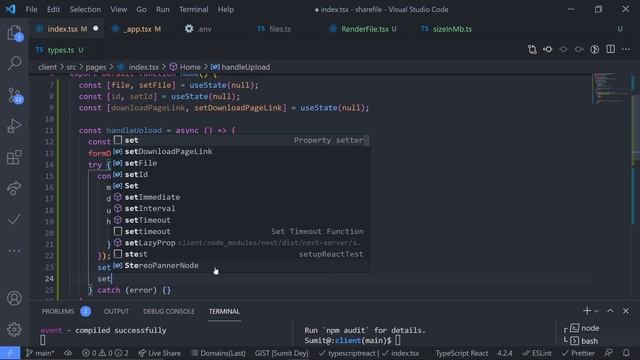Click the minimap code overview
This screenshot has height=360, width=640.
(x=610, y=88)
